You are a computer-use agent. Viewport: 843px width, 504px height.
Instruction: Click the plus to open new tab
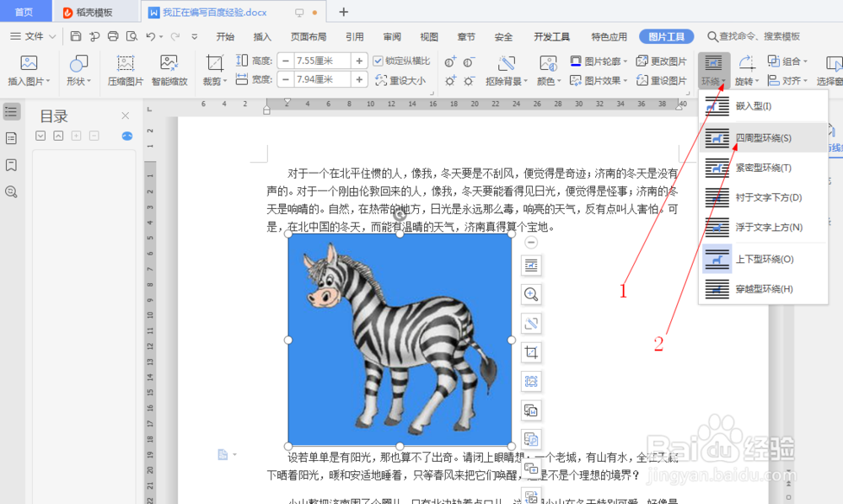344,12
